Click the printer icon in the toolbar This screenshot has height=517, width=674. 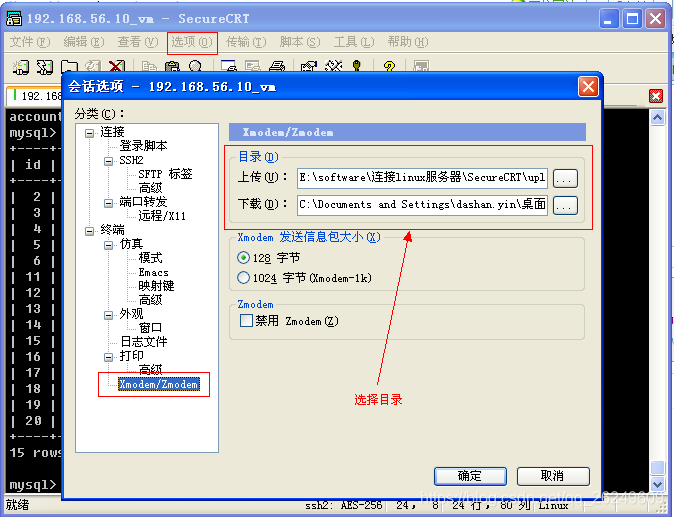coord(277,67)
